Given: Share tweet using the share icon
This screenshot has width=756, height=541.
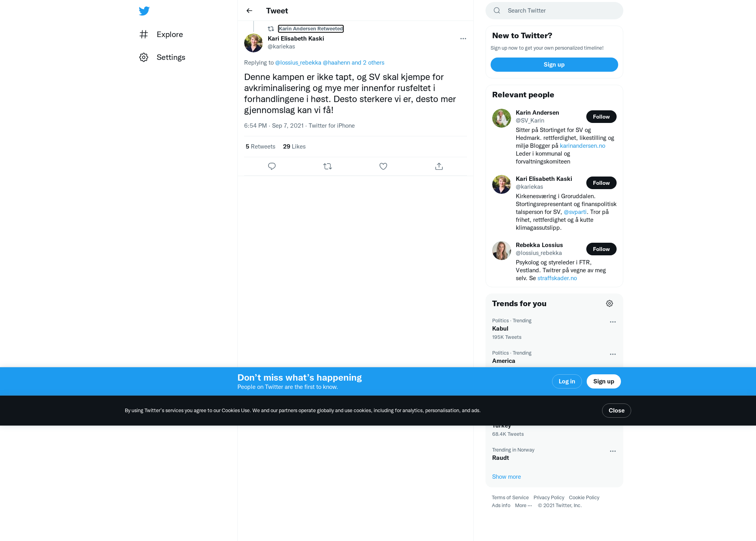Looking at the screenshot, I should 439,166.
